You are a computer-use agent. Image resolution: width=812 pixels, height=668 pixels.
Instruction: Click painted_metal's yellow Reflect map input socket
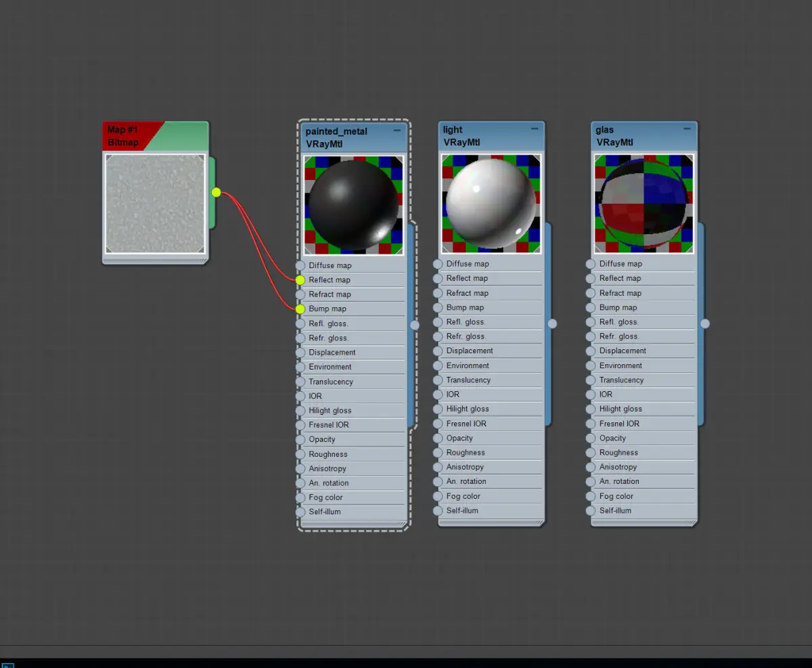tap(300, 280)
